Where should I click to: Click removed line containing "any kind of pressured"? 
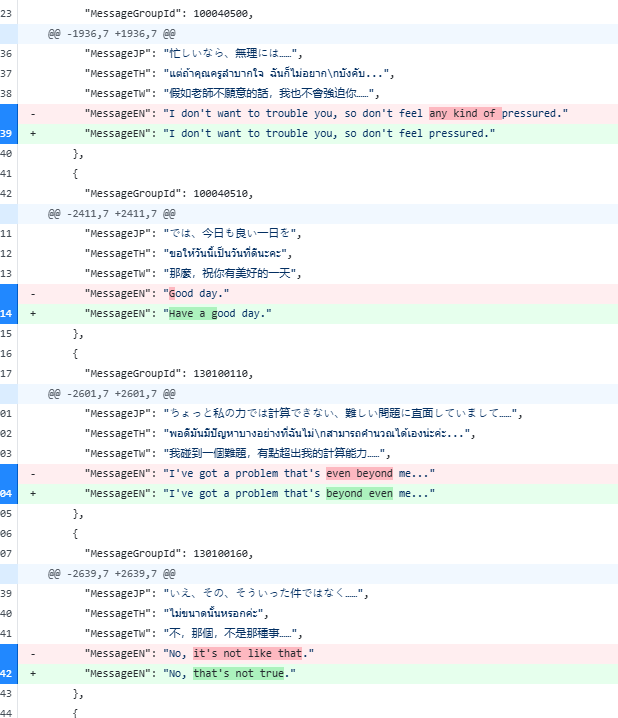click(x=318, y=114)
